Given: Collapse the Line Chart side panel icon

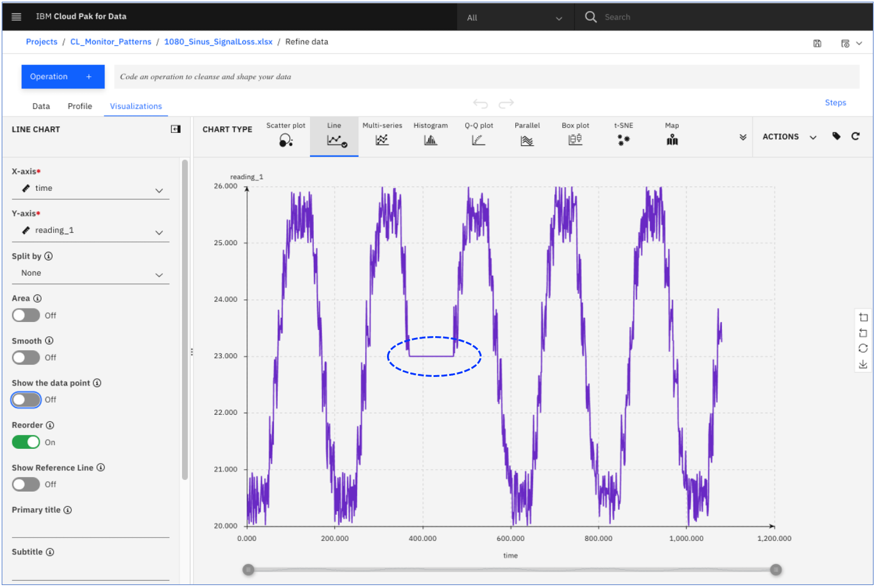Looking at the screenshot, I should (176, 129).
